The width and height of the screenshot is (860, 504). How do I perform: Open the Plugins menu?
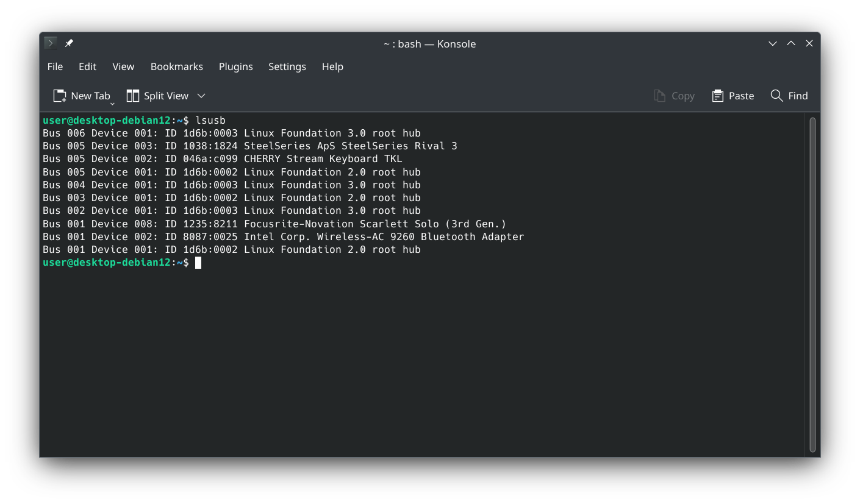pos(236,66)
